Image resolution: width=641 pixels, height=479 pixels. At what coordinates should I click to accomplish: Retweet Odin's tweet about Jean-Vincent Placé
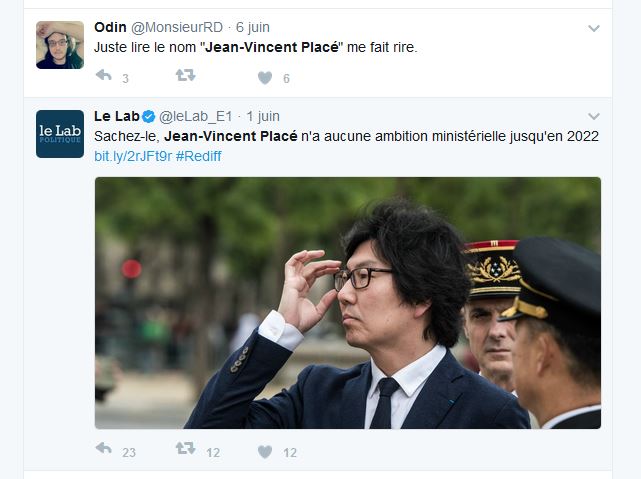click(x=186, y=76)
